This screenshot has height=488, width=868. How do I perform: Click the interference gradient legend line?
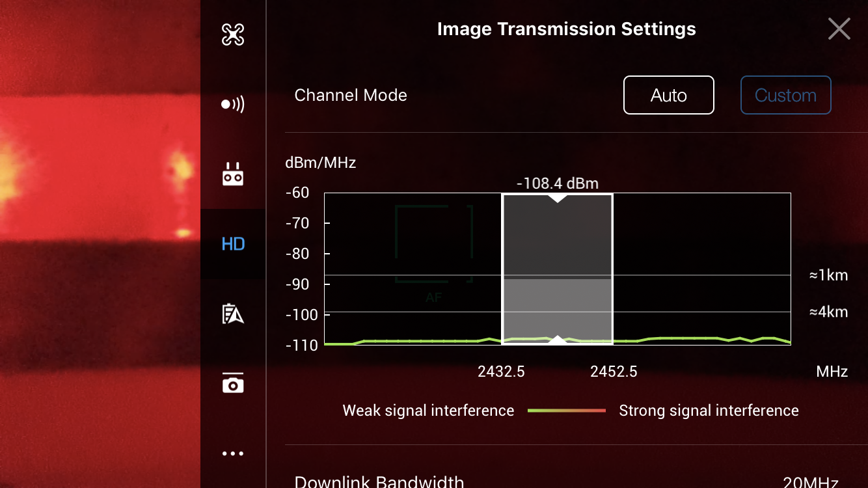click(x=566, y=411)
